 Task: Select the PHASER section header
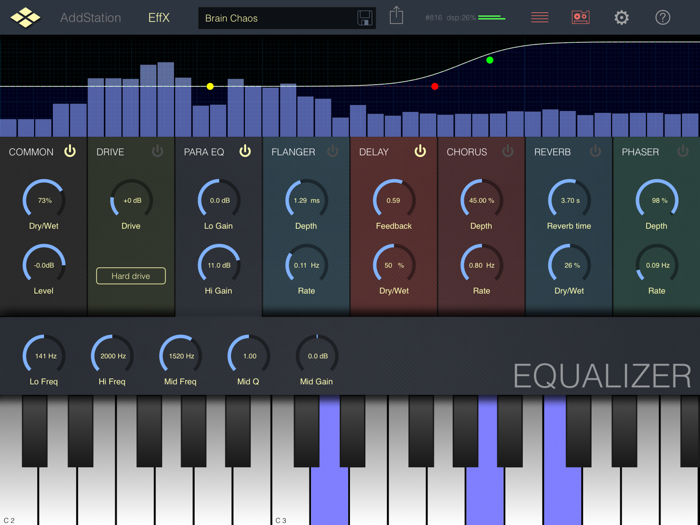640,152
